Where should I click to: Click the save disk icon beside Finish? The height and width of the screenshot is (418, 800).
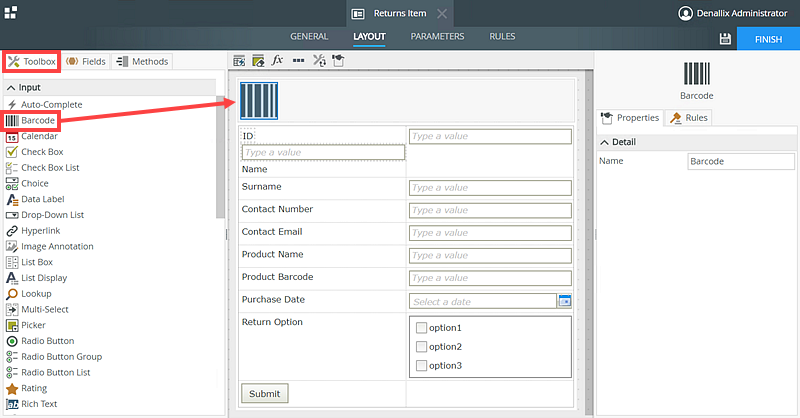tap(725, 38)
